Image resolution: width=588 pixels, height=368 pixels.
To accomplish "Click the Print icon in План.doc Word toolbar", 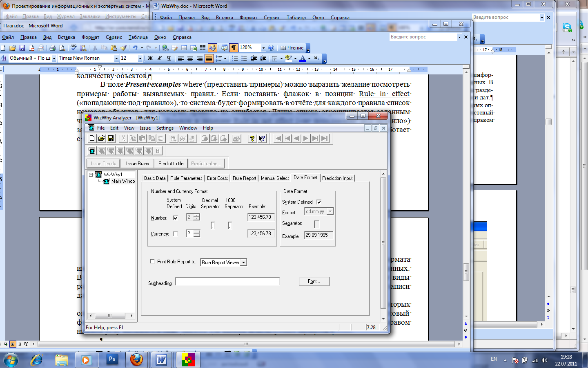I will tap(52, 48).
